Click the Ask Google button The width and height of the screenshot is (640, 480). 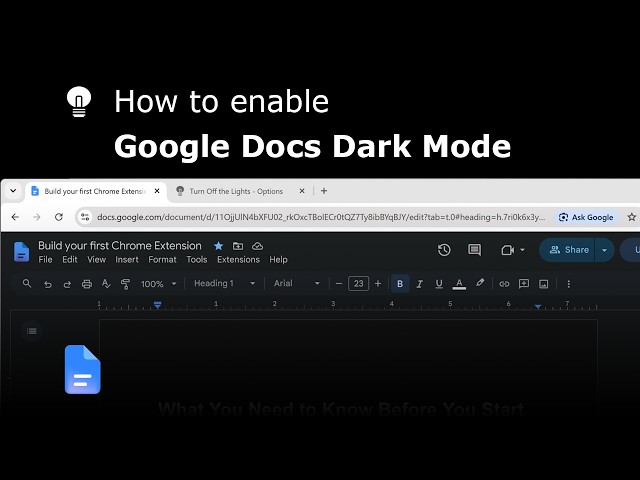pyautogui.click(x=586, y=217)
